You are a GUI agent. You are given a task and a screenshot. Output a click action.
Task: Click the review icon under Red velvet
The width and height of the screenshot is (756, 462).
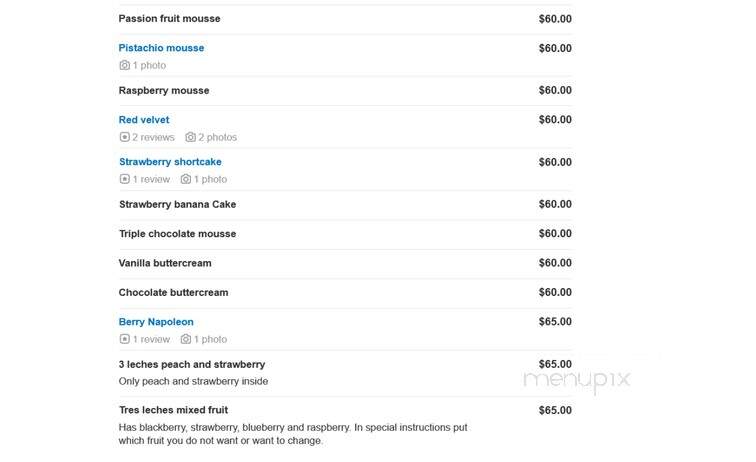[x=124, y=137]
